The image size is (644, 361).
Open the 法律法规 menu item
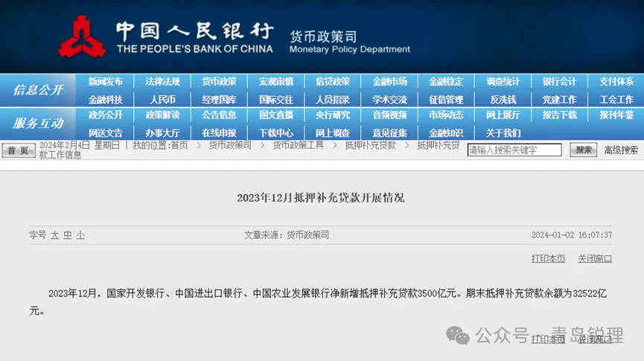pyautogui.click(x=162, y=82)
